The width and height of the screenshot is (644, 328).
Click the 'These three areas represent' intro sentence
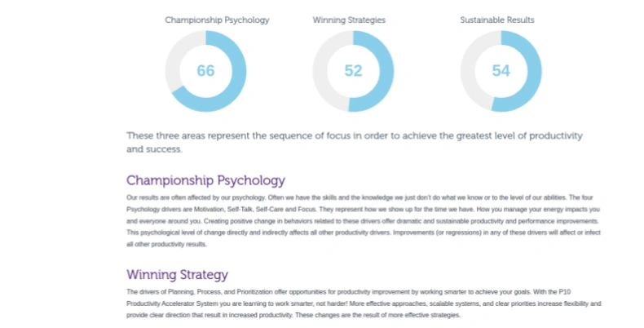[x=355, y=142]
